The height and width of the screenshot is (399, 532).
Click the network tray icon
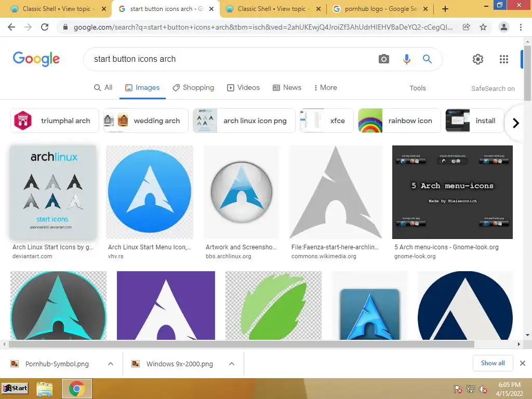pos(471,389)
